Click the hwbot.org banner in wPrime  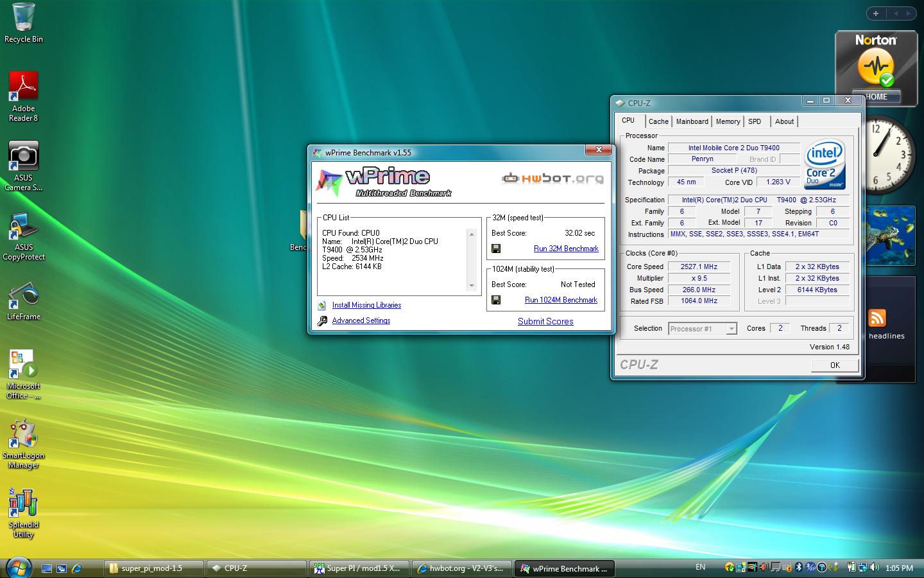click(x=552, y=178)
